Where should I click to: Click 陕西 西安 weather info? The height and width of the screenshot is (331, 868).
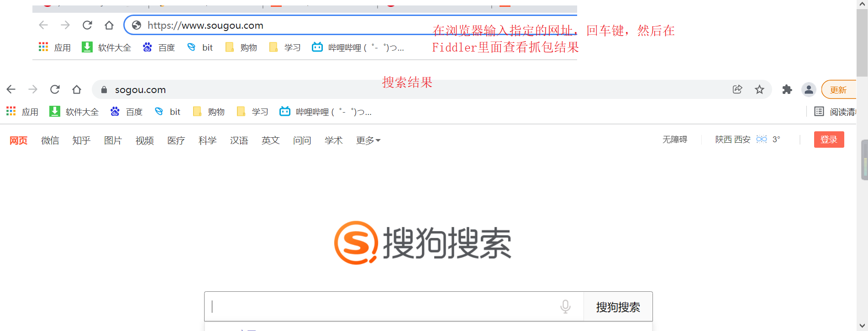tap(747, 140)
